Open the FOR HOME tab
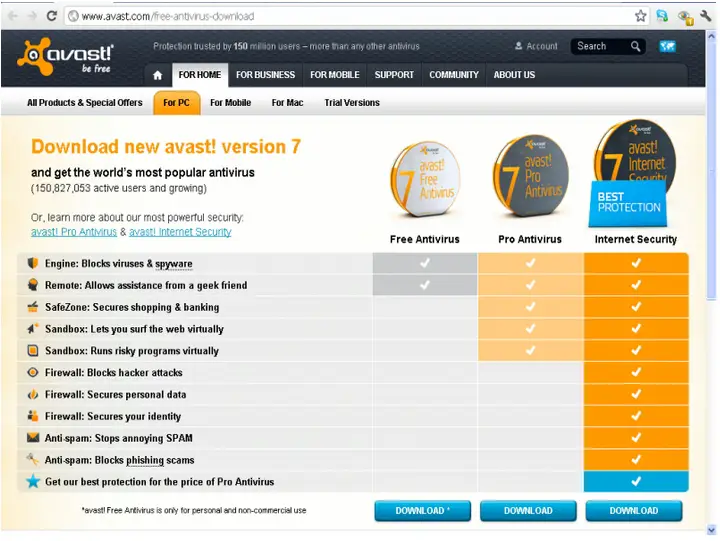The image size is (720, 541). click(200, 75)
